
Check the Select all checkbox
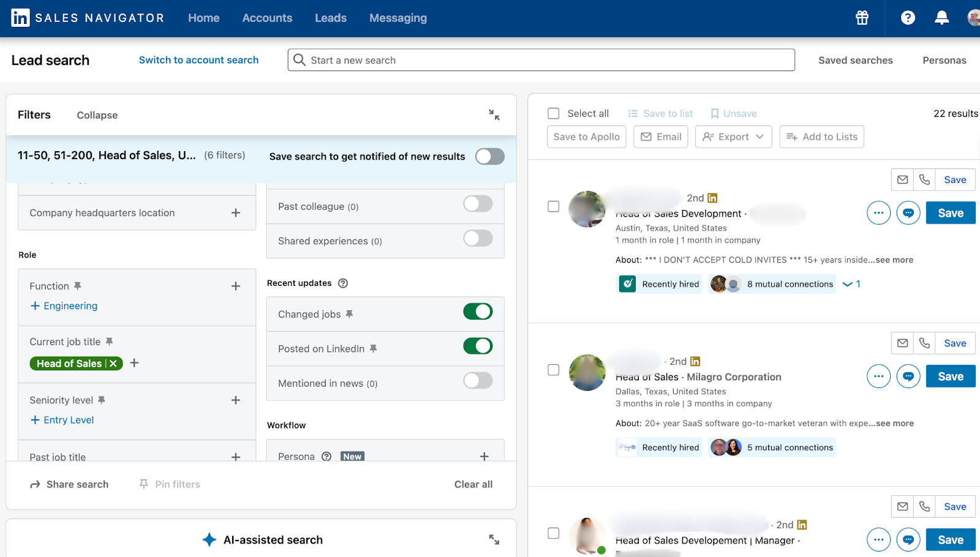(554, 113)
